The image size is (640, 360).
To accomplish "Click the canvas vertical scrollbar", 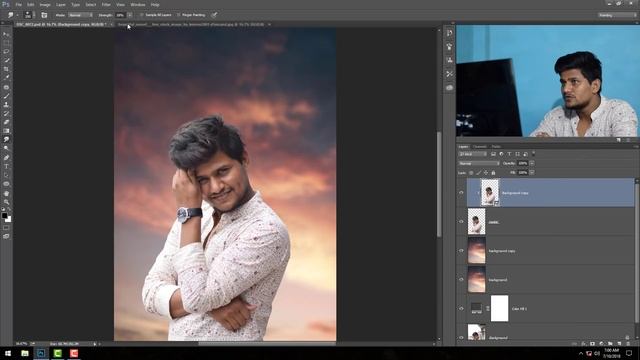I will (x=439, y=184).
